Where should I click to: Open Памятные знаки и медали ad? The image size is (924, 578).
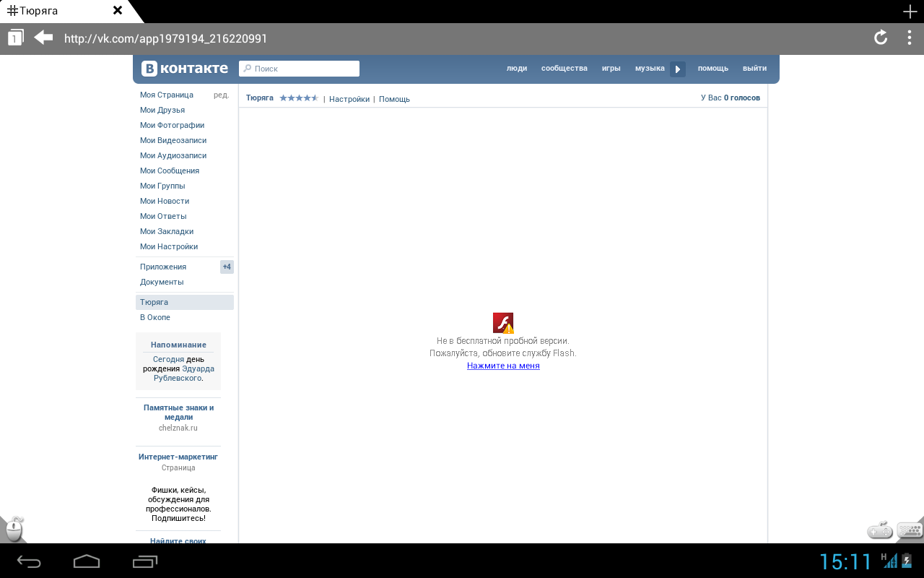tap(178, 412)
